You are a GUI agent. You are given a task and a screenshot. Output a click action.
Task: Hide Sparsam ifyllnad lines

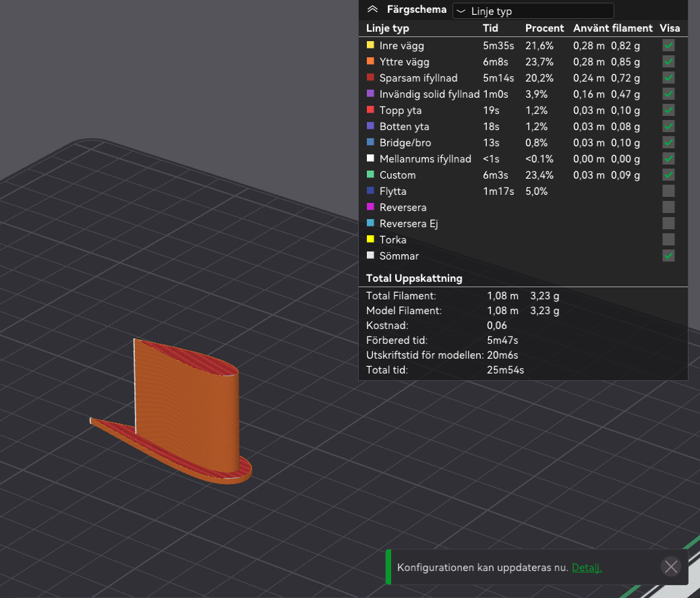[668, 78]
